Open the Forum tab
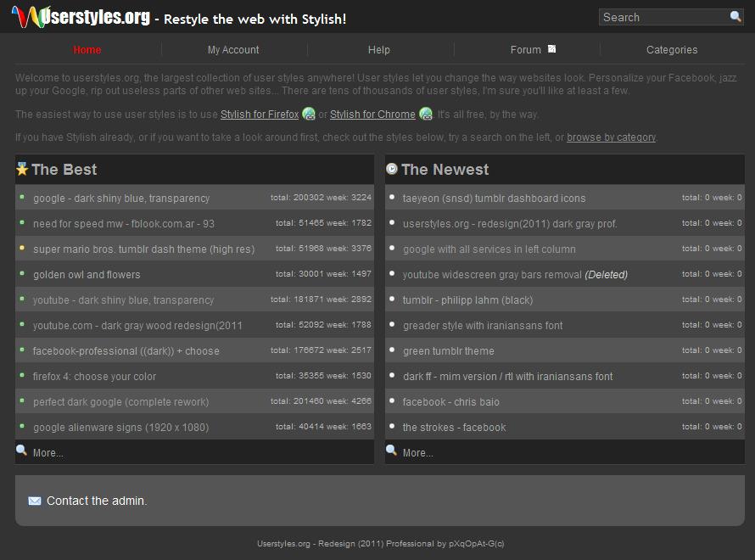Viewport: 755px width, 560px height. (x=526, y=49)
